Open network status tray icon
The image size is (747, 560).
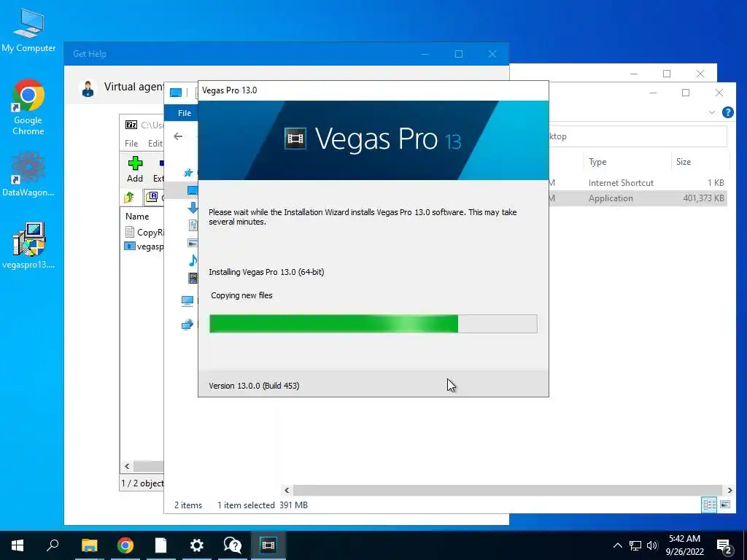click(x=635, y=545)
